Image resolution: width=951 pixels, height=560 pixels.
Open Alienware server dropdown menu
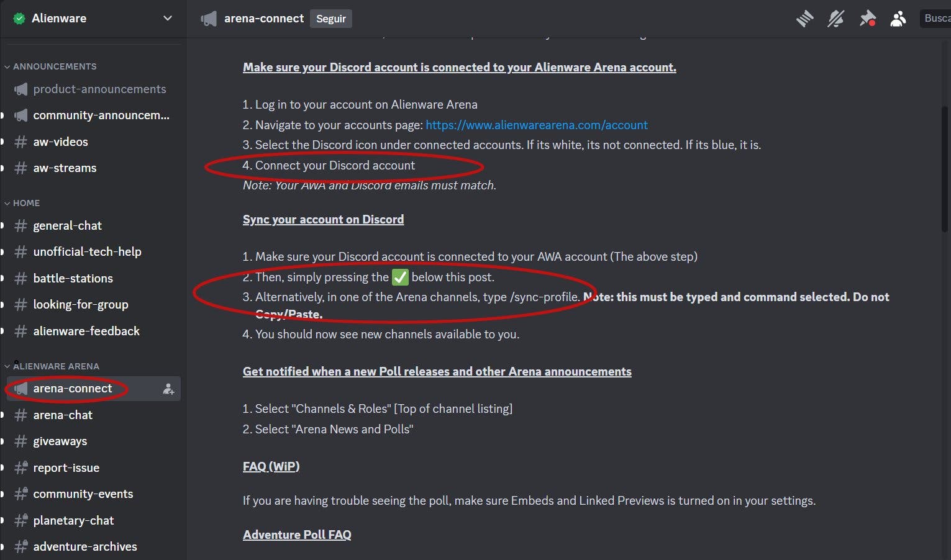[167, 18]
